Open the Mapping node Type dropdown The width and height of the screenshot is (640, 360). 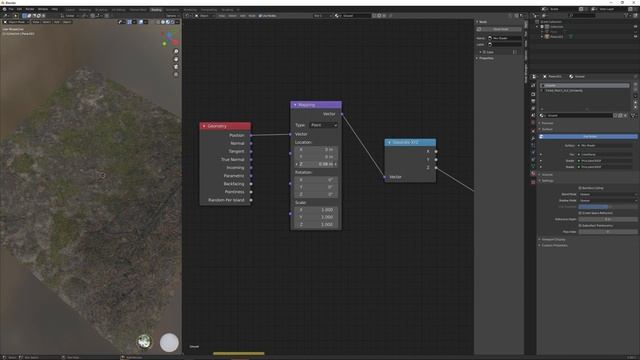[x=324, y=125]
